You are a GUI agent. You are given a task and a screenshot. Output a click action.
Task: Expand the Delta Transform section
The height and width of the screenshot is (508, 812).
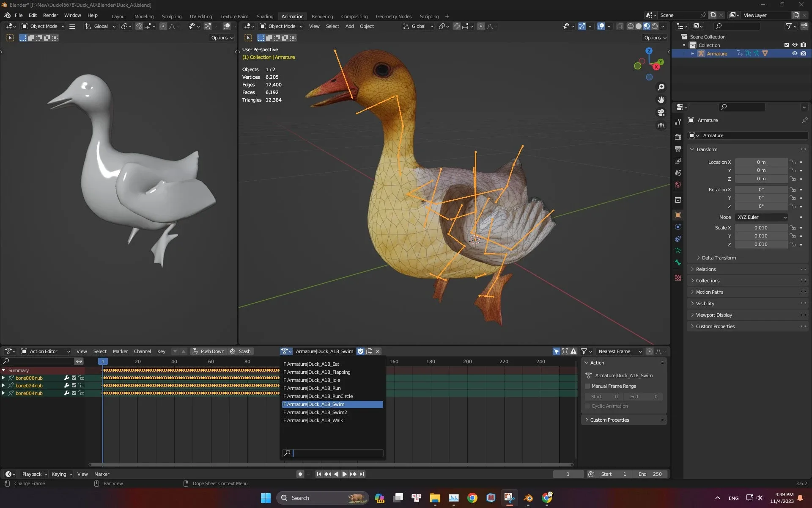click(x=719, y=257)
